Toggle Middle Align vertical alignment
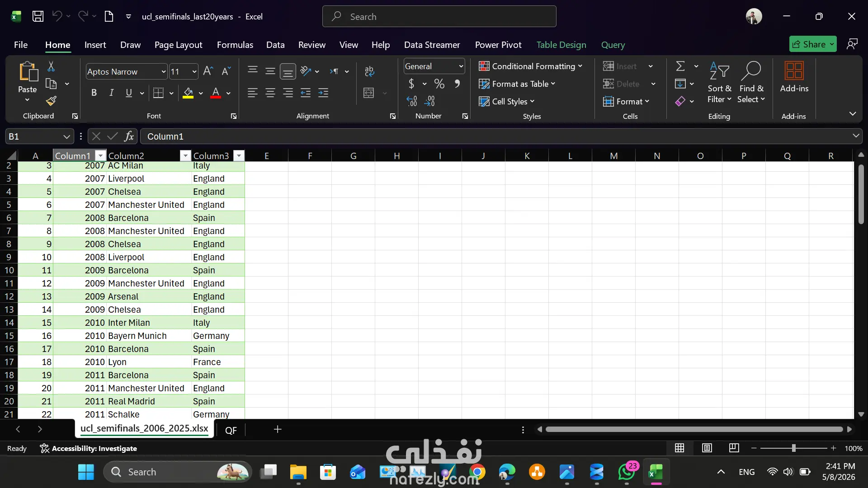 coord(270,71)
